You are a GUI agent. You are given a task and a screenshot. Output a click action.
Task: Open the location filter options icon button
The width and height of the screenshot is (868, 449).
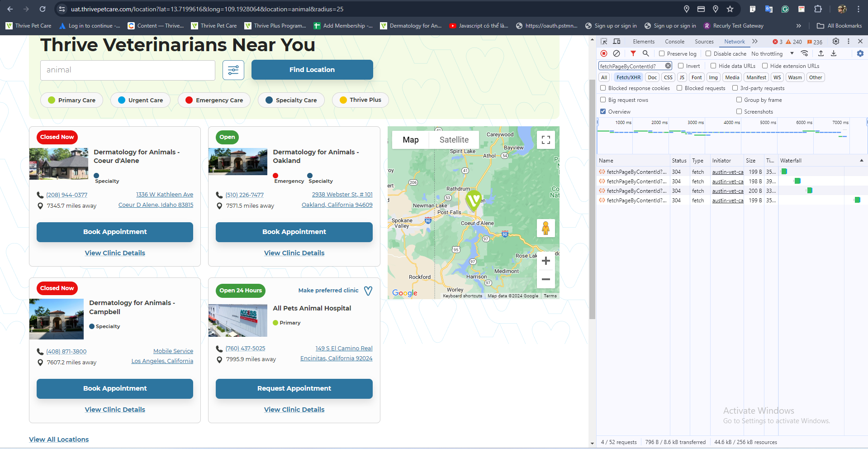233,70
